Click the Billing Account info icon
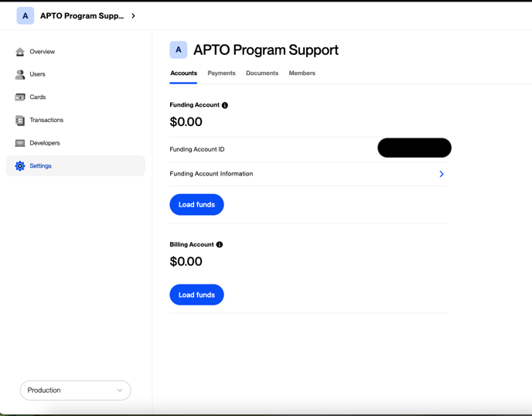532x416 pixels. pyautogui.click(x=220, y=244)
